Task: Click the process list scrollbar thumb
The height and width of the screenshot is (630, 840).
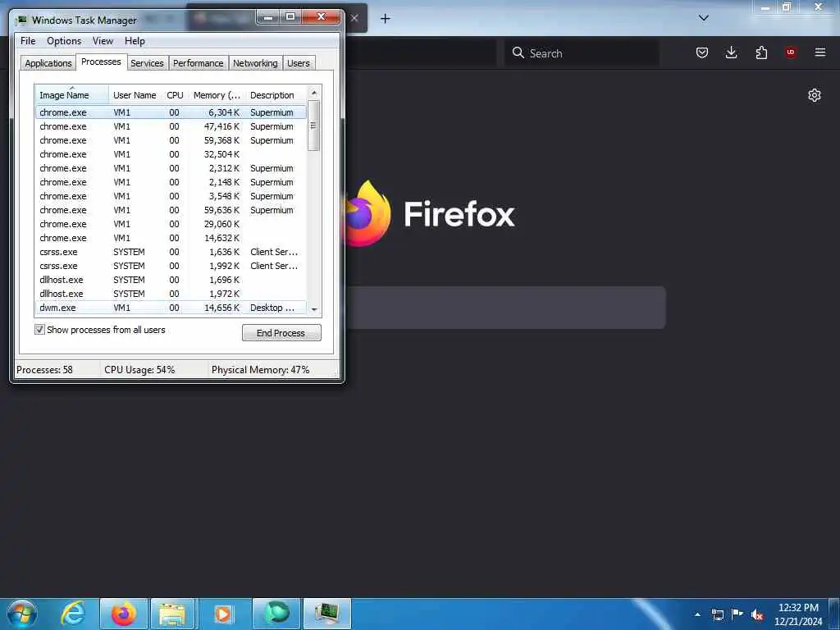Action: (x=314, y=126)
